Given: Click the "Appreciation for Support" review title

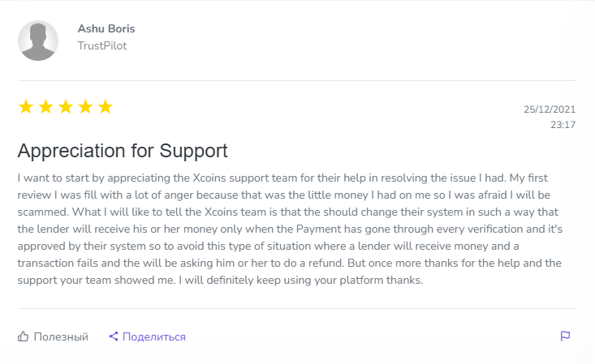Looking at the screenshot, I should pos(123,151).
